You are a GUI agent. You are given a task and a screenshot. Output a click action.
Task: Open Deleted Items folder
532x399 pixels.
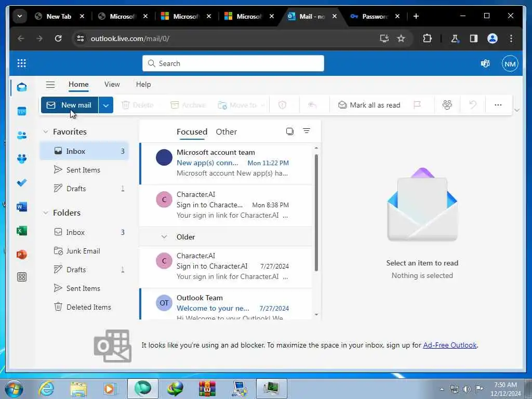coord(85,307)
